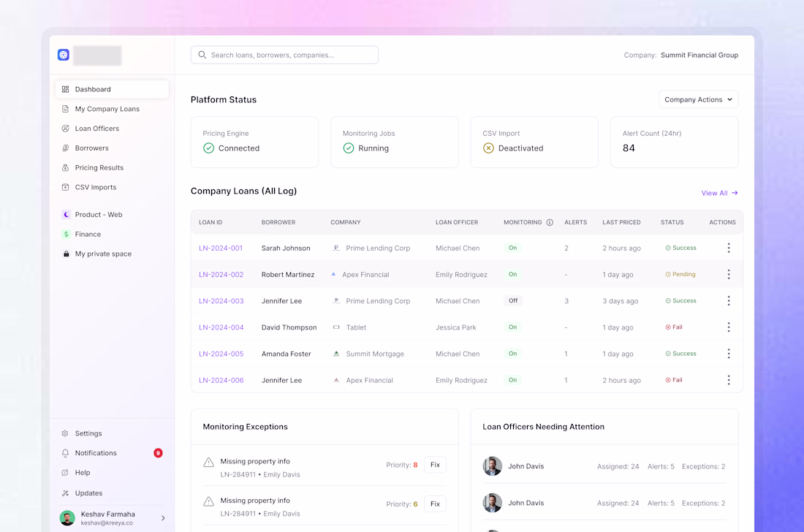Open the Company Actions dropdown
Image resolution: width=804 pixels, height=532 pixels.
[698, 99]
